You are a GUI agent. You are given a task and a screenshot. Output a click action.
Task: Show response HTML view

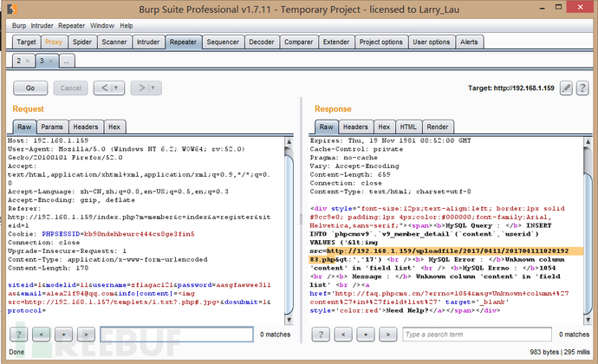pos(408,127)
